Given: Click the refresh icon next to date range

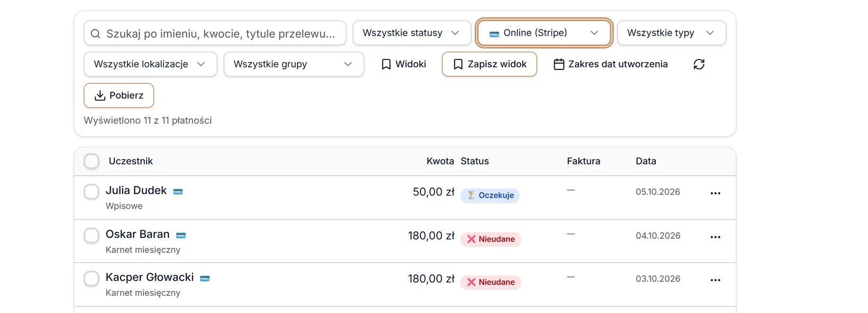Looking at the screenshot, I should click(x=699, y=64).
